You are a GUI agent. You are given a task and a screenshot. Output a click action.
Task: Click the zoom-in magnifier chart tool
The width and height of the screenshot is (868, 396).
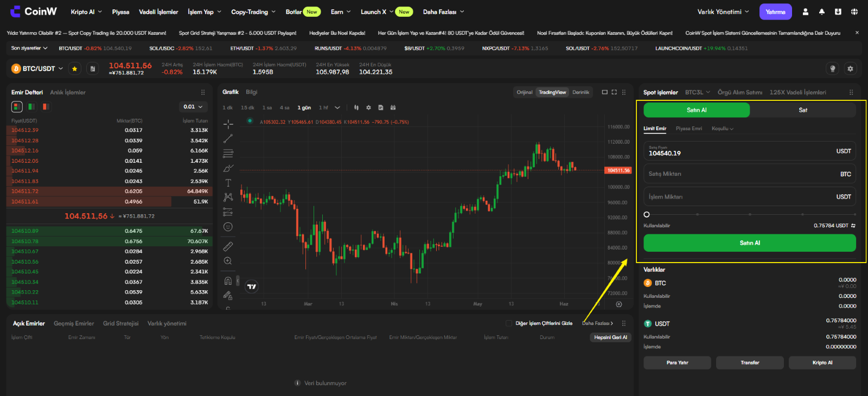228,261
